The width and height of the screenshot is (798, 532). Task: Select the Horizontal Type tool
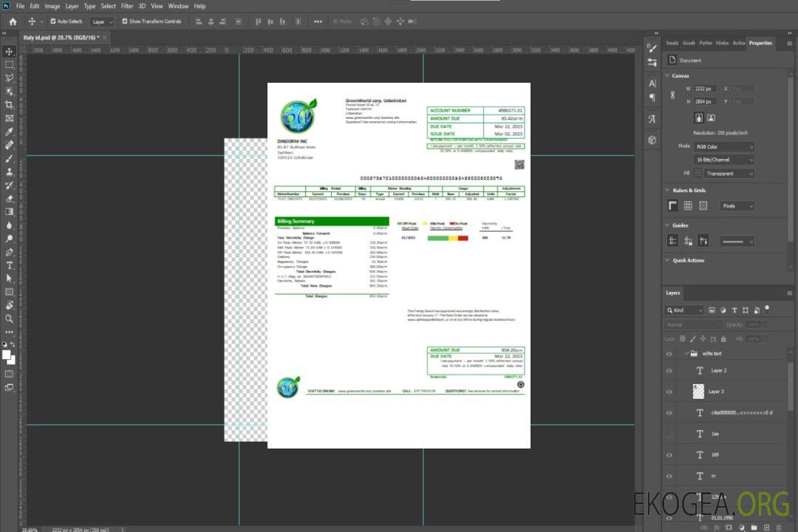(x=9, y=265)
